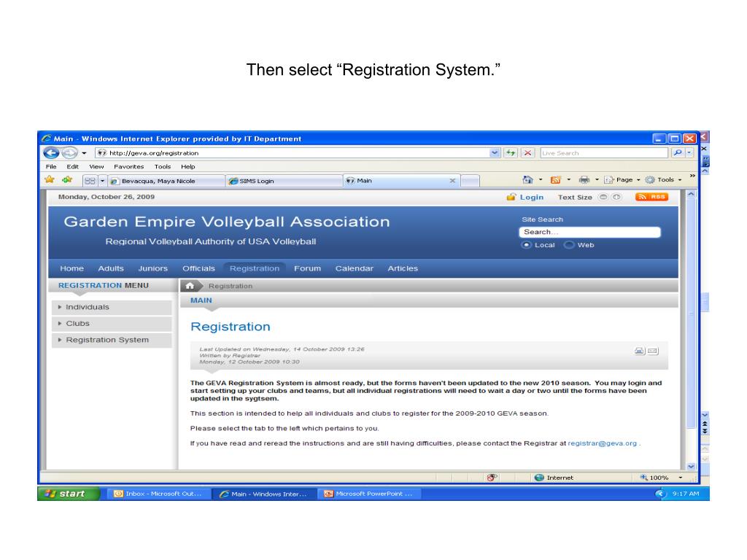
Task: Click into the Site Search field
Action: (589, 232)
